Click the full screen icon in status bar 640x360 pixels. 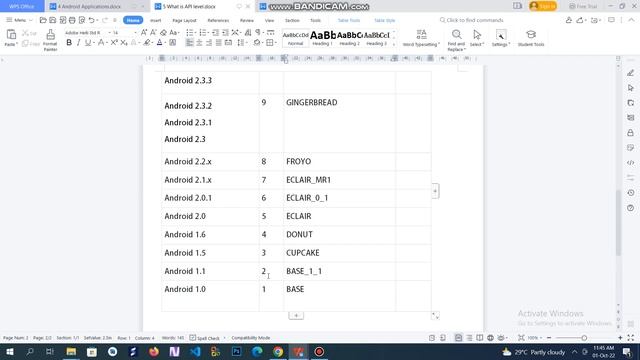tap(631, 338)
